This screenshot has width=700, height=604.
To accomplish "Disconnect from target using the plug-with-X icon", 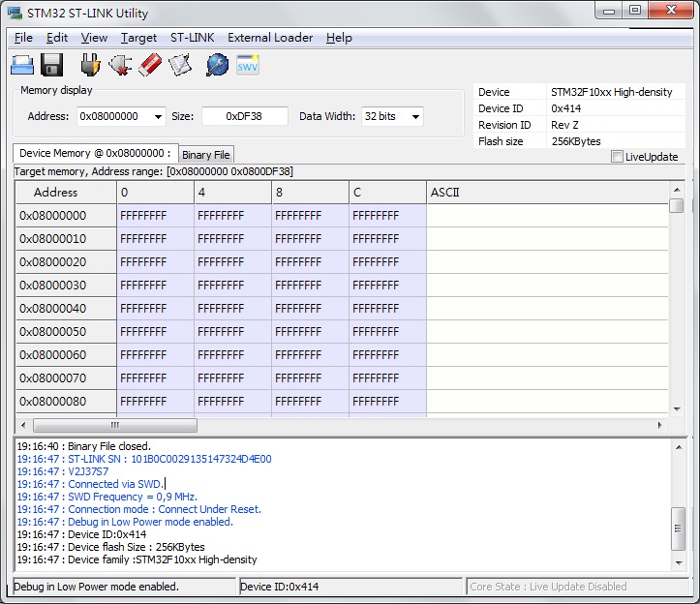I will point(120,65).
